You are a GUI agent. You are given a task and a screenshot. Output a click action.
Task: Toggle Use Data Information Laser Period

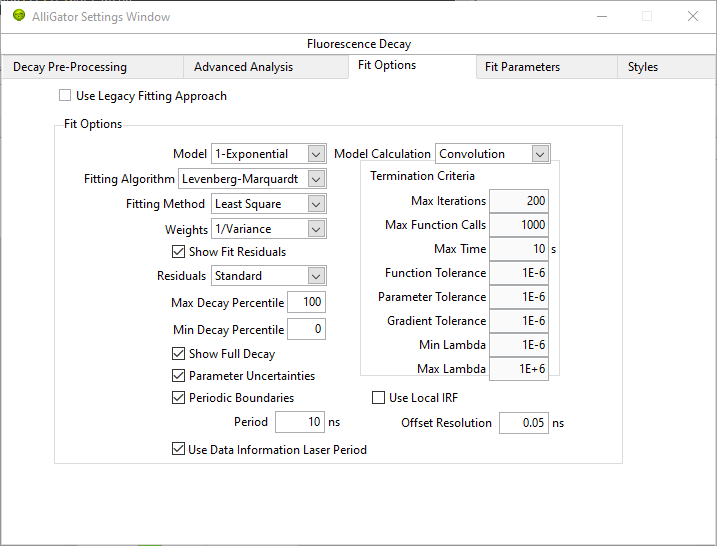(x=178, y=449)
